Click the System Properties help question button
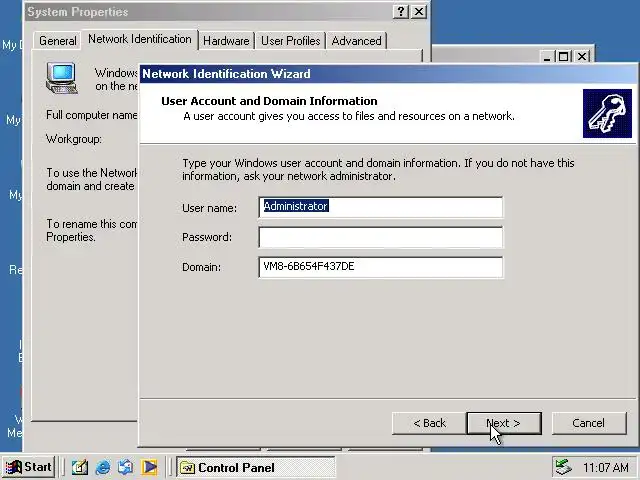The width and height of the screenshot is (640, 480). pos(401,11)
